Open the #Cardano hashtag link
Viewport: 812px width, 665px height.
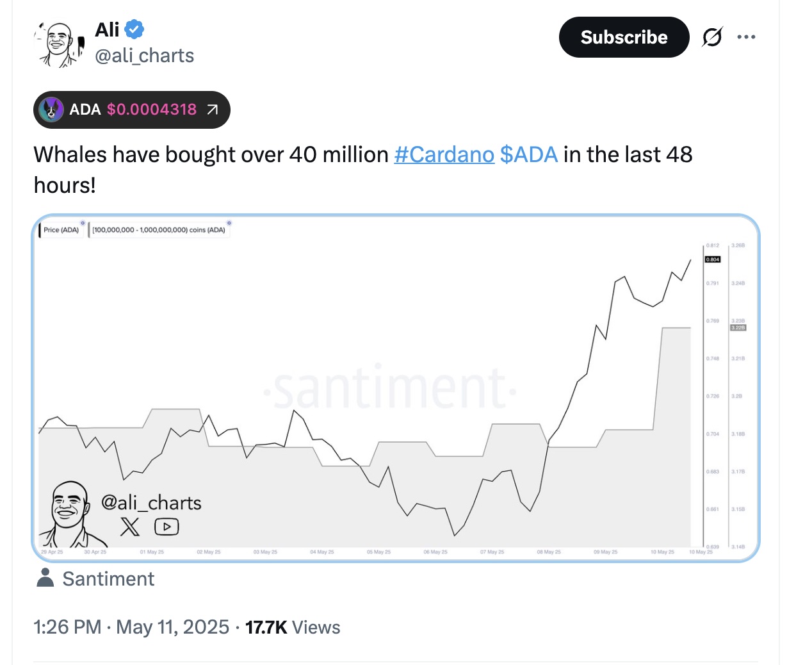[x=444, y=154]
